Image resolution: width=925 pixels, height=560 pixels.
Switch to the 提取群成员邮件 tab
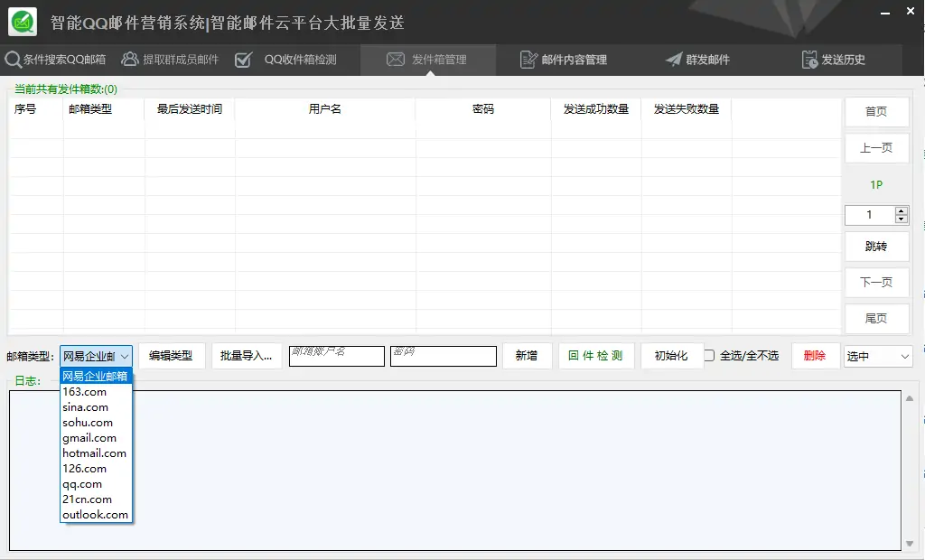click(x=170, y=59)
